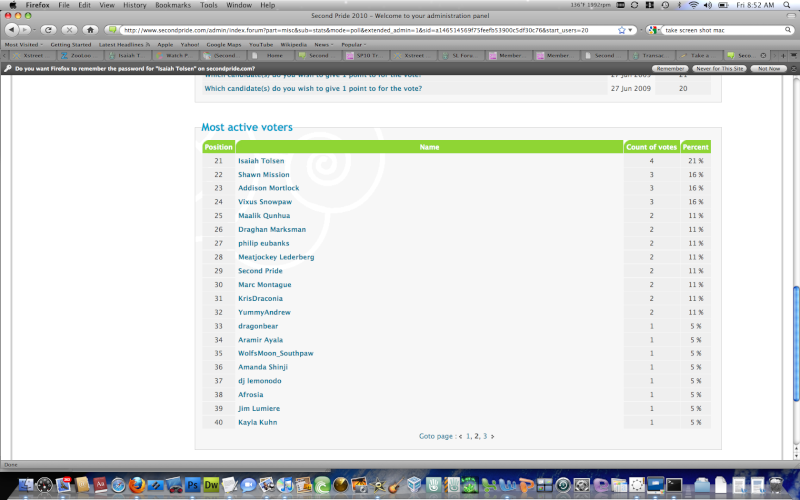
Task: Open Spotlight search in menu bar
Action: coord(787,5)
